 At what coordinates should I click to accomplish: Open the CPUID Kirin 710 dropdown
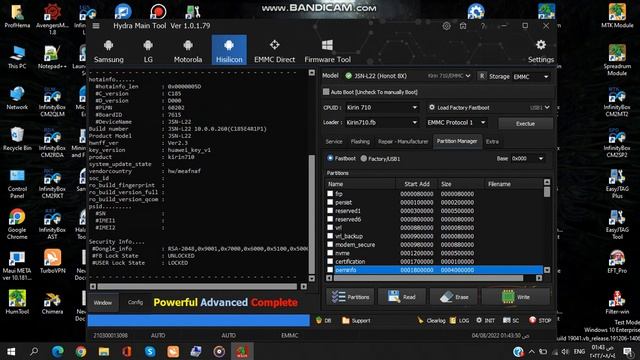pos(415,107)
